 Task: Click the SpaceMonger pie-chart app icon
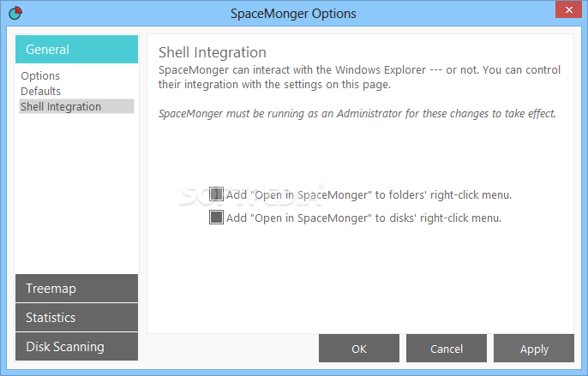[15, 13]
